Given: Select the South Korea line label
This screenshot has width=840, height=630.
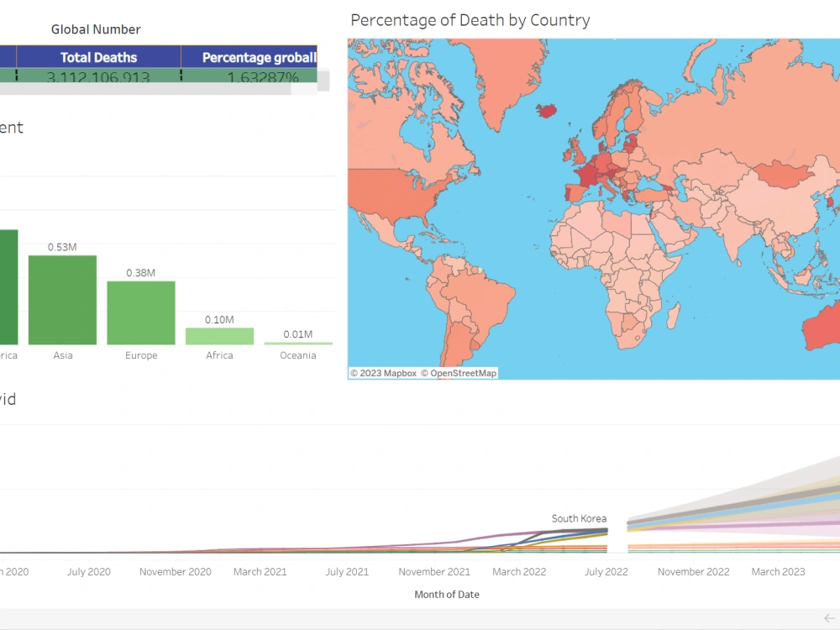Looking at the screenshot, I should coord(578,518).
